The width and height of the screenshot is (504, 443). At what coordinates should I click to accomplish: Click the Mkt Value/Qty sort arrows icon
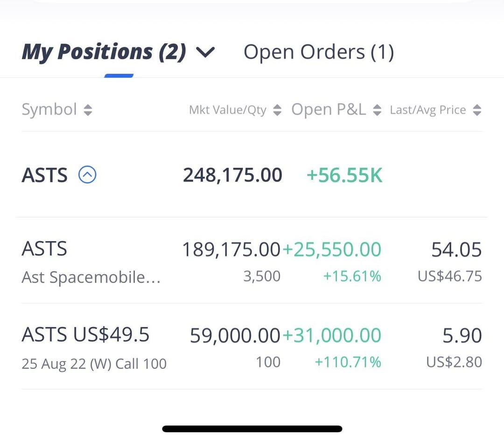[277, 110]
